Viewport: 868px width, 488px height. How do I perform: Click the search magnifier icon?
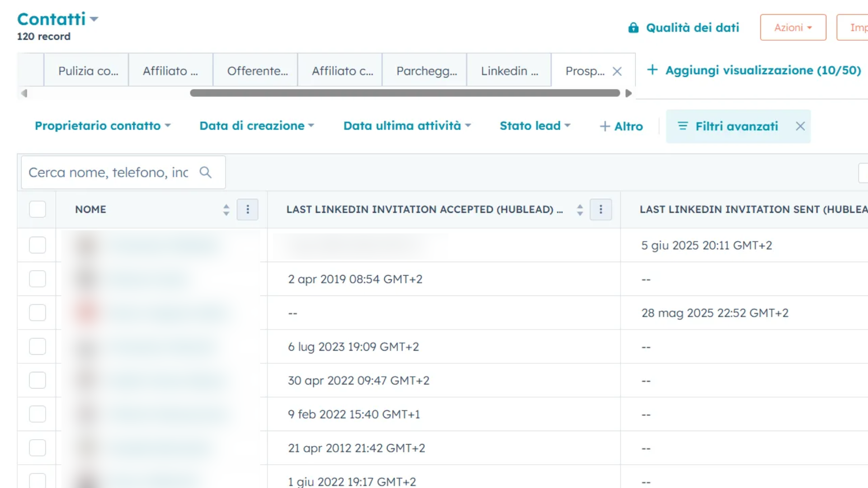206,172
